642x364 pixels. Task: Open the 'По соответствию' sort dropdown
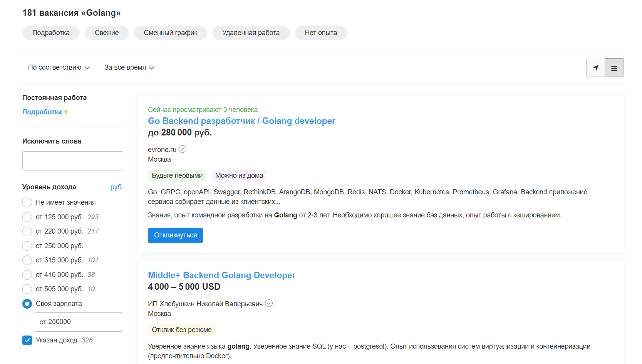click(x=59, y=68)
